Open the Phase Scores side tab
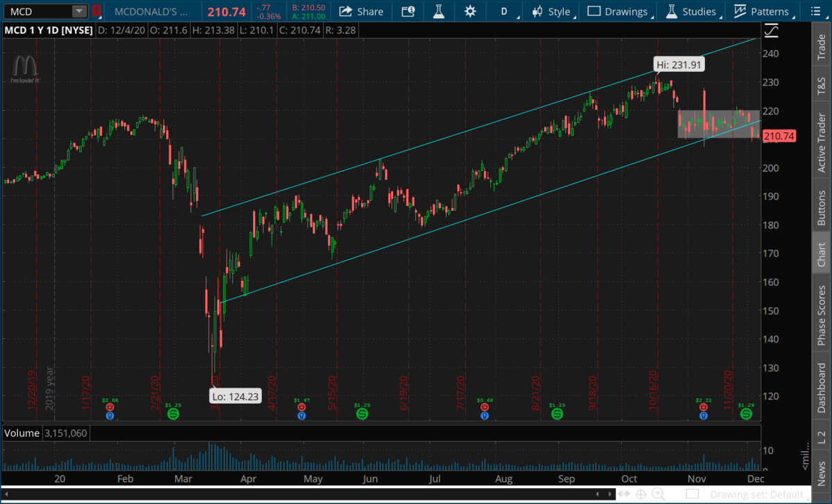The width and height of the screenshot is (832, 504). point(822,314)
